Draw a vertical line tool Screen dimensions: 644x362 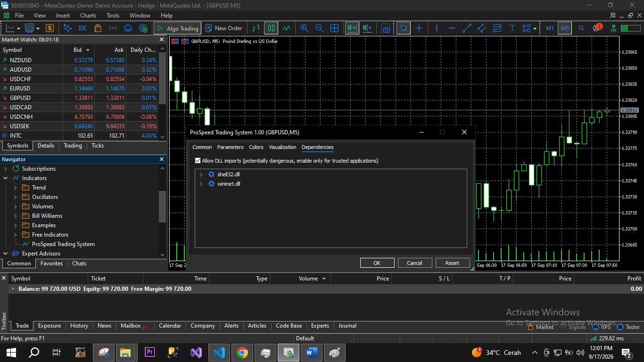pos(437,28)
